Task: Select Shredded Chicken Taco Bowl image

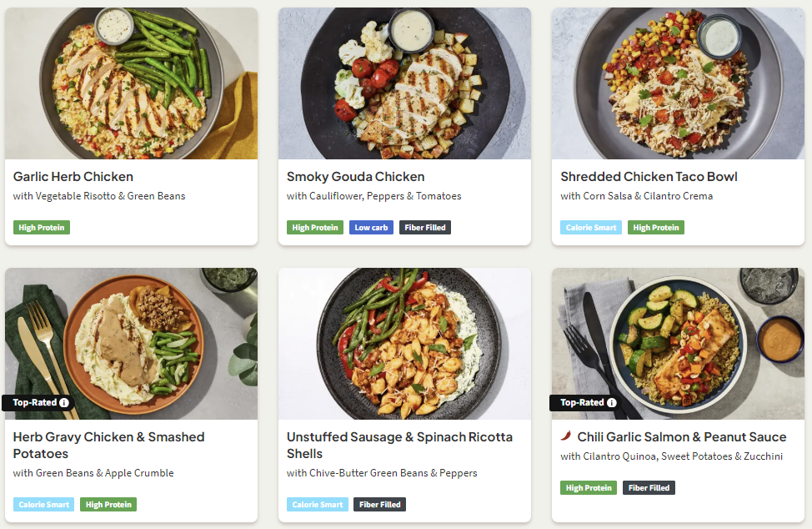Action: pos(678,83)
